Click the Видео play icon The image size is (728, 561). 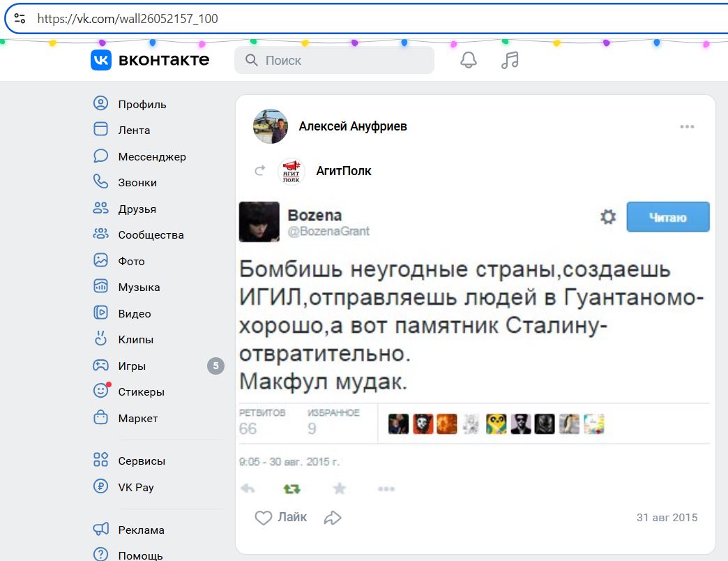point(100,313)
